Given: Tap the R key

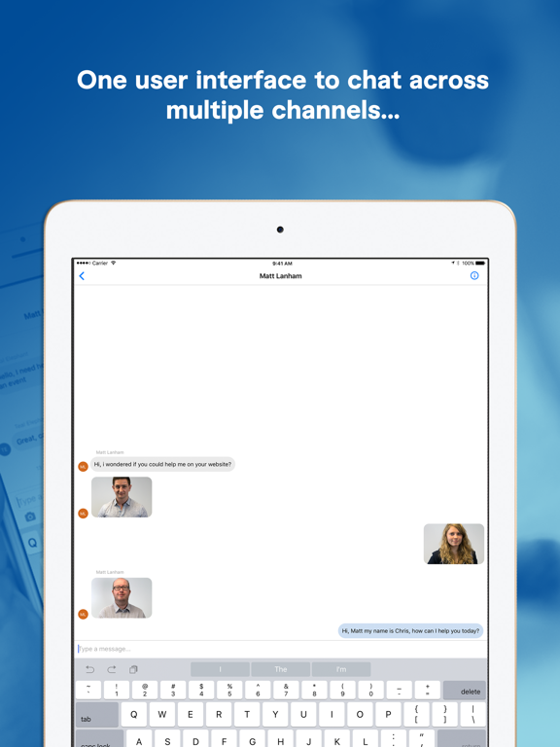Looking at the screenshot, I should click(219, 715).
